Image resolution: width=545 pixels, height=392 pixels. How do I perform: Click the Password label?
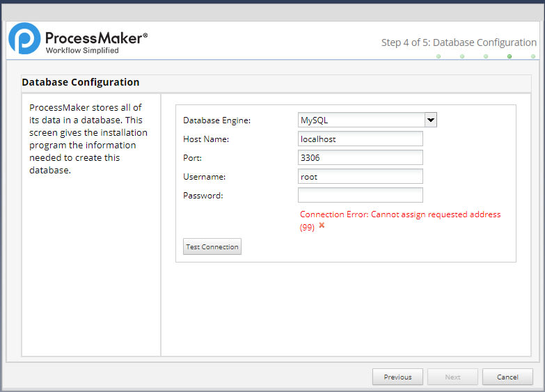[x=203, y=196]
